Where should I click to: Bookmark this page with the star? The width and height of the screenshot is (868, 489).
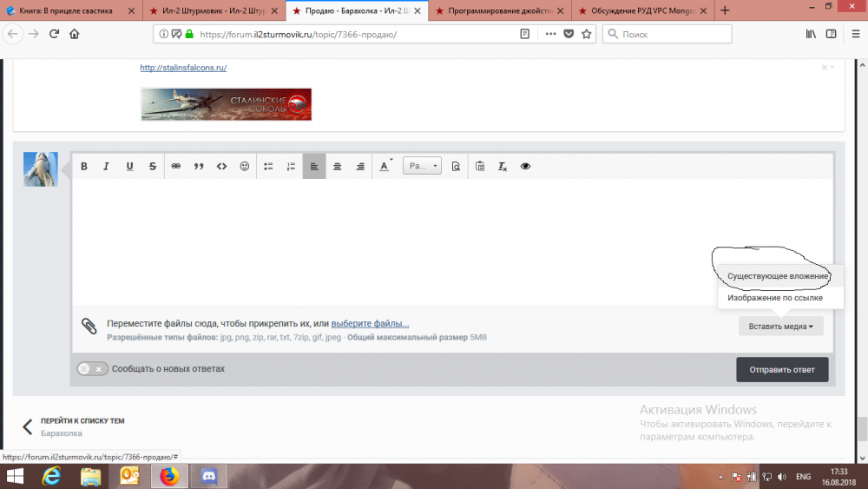[586, 35]
